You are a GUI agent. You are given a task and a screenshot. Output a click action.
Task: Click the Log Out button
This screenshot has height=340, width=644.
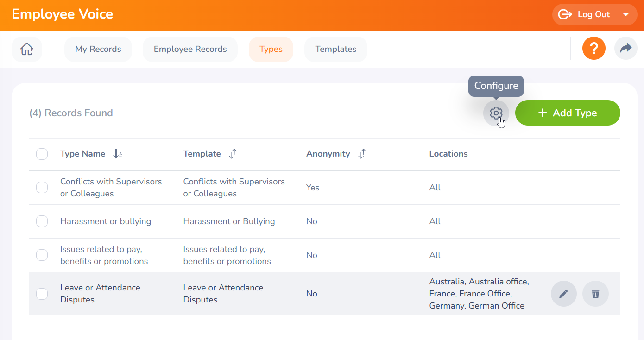(x=585, y=14)
